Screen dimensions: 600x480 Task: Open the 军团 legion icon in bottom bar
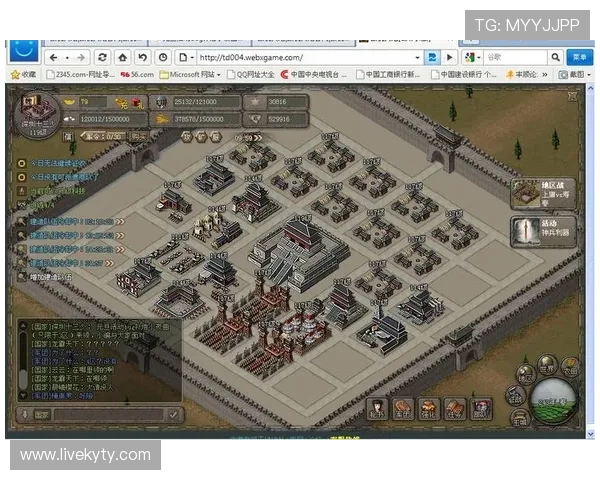pyautogui.click(x=402, y=407)
